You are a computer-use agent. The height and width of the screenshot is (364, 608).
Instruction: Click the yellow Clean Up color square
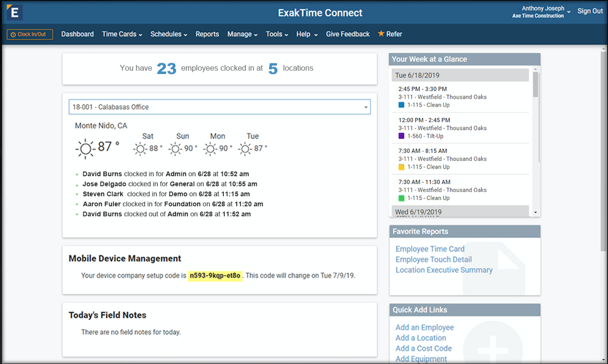pos(401,167)
